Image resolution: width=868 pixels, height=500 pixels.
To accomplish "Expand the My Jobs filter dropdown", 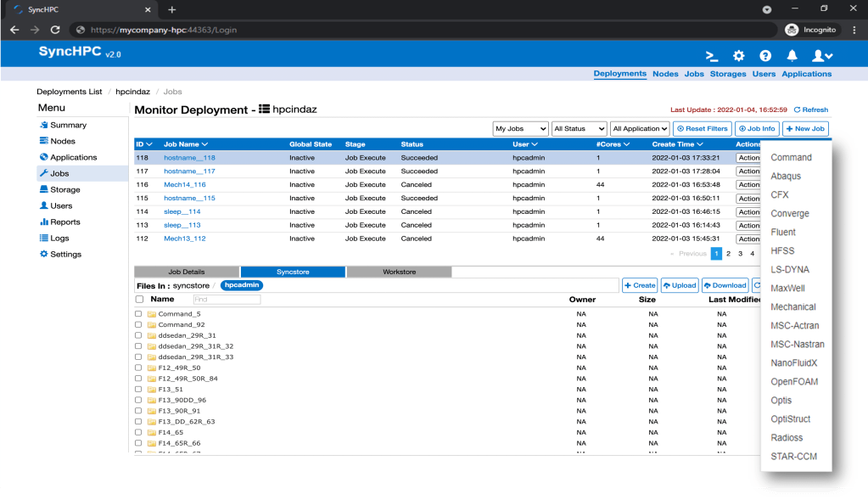I will (x=520, y=129).
